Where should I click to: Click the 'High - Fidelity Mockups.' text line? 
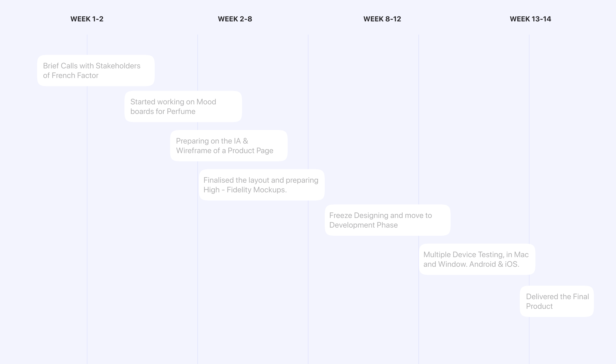(x=245, y=190)
